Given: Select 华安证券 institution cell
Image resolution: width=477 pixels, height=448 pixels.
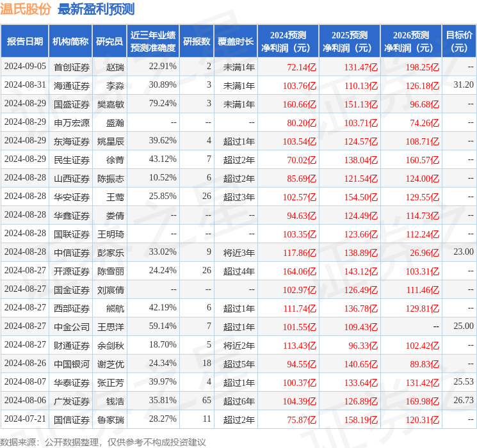Looking at the screenshot, I should 72,197.
